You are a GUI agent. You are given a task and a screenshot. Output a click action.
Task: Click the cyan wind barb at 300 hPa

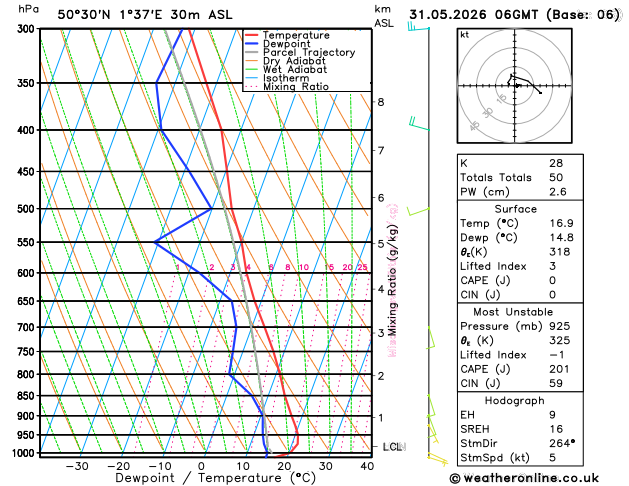418,26
